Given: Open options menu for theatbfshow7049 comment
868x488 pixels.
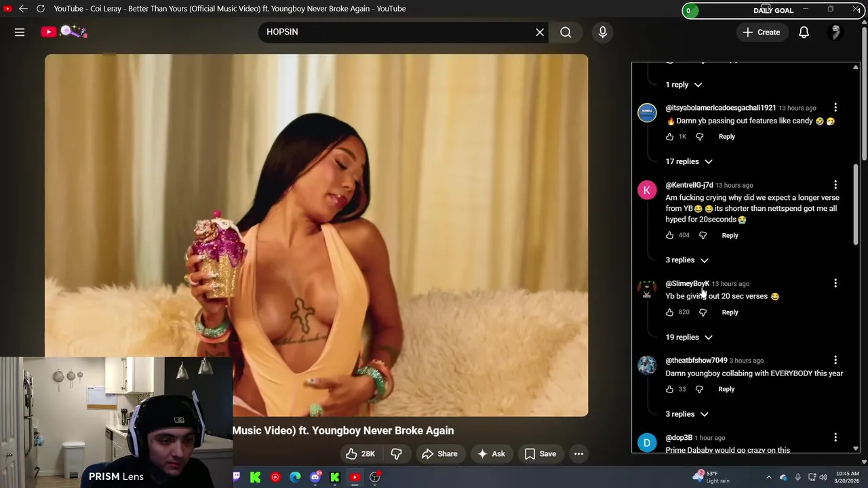Looking at the screenshot, I should pyautogui.click(x=835, y=361).
